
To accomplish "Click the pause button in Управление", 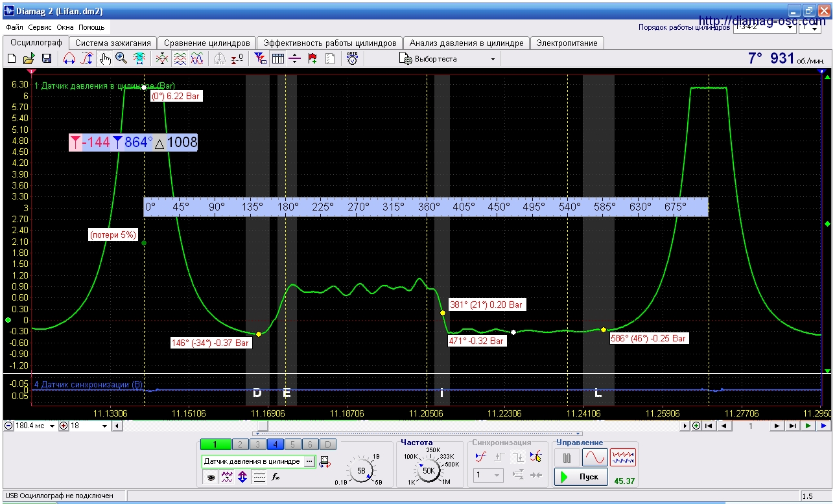I will [x=567, y=458].
